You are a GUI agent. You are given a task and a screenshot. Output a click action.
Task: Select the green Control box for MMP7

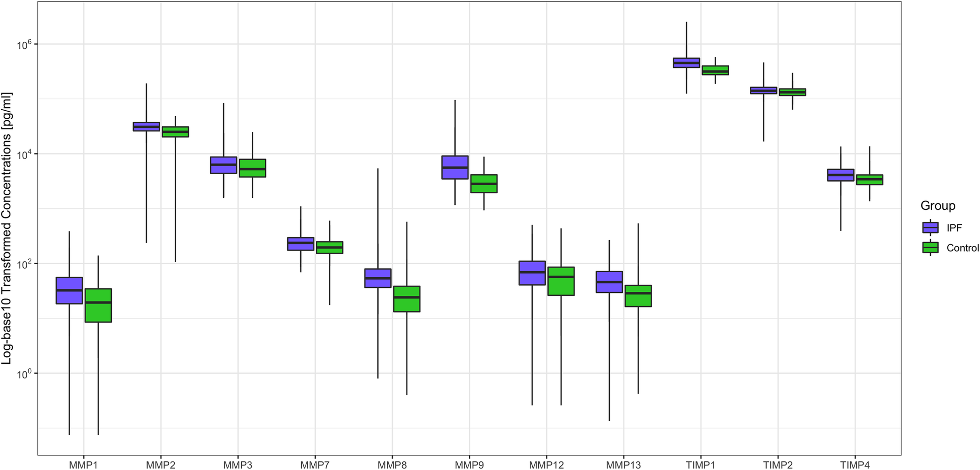pos(329,248)
